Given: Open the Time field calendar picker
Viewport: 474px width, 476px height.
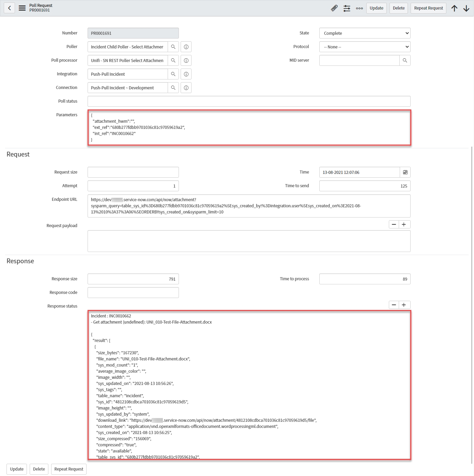Looking at the screenshot, I should (x=405, y=172).
